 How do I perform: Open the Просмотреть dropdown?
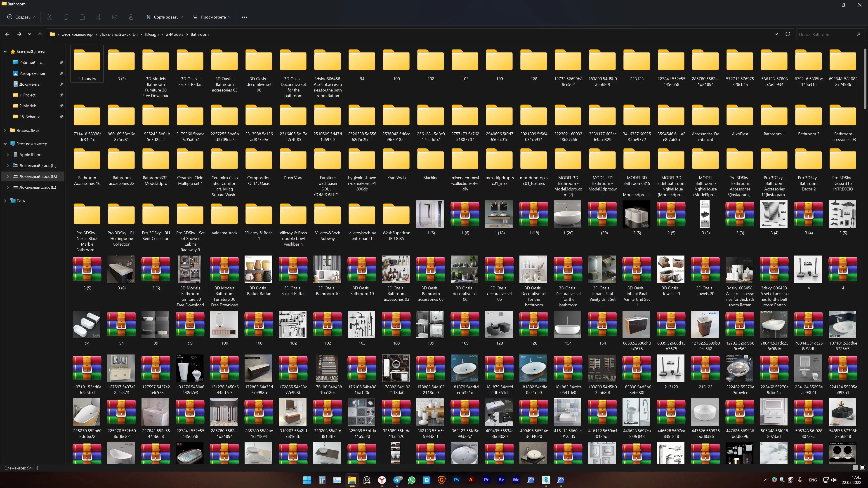pos(212,17)
